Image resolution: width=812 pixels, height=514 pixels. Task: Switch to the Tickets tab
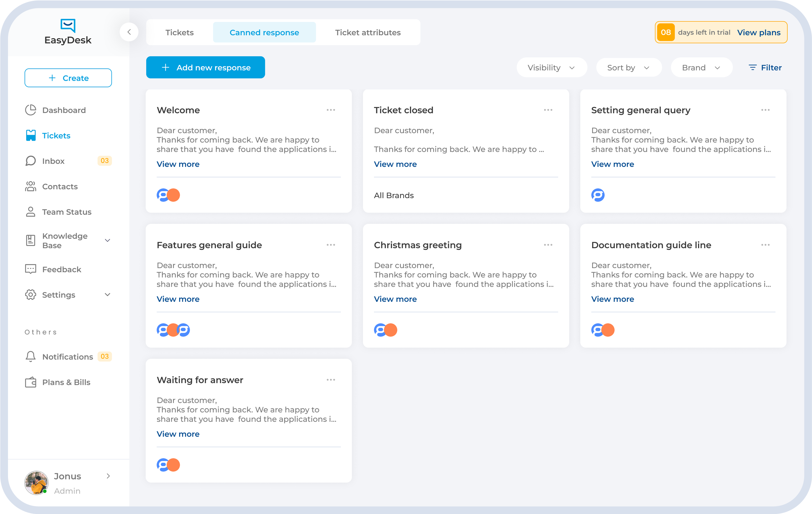tap(179, 32)
